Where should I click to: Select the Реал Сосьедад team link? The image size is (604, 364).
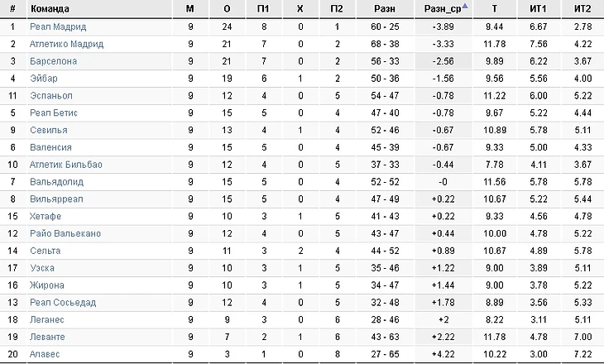(61, 302)
